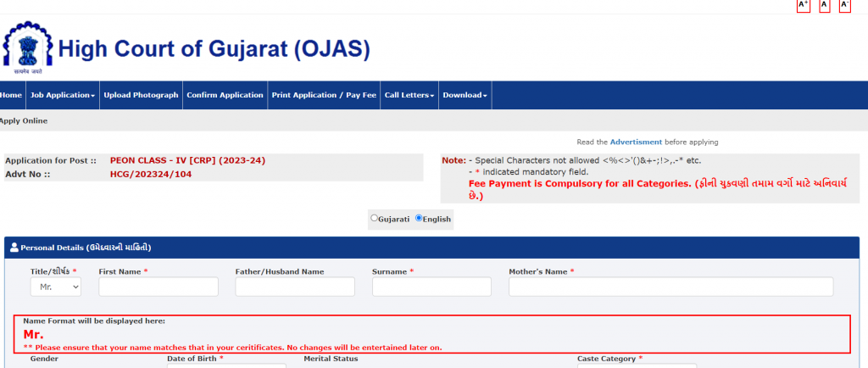This screenshot has width=868, height=368.
Task: Expand the Job Application menu
Action: point(63,95)
